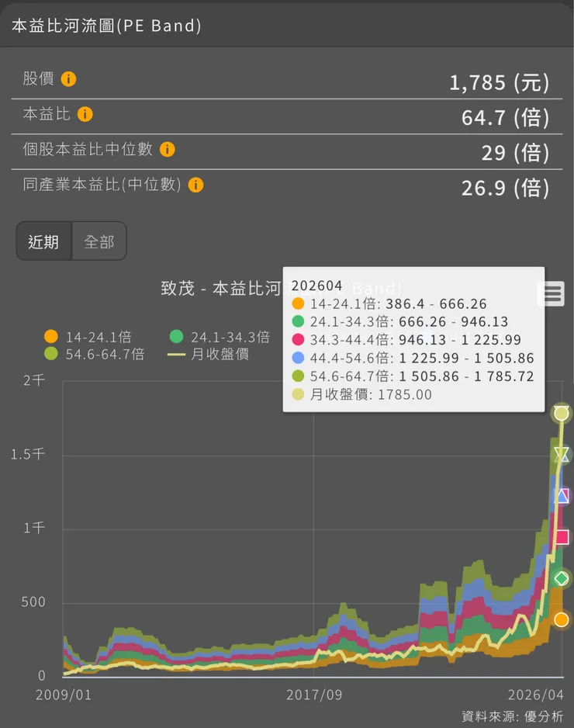
Task: Toggle the 54.6-64.7倍 legend series
Action: tap(94, 354)
